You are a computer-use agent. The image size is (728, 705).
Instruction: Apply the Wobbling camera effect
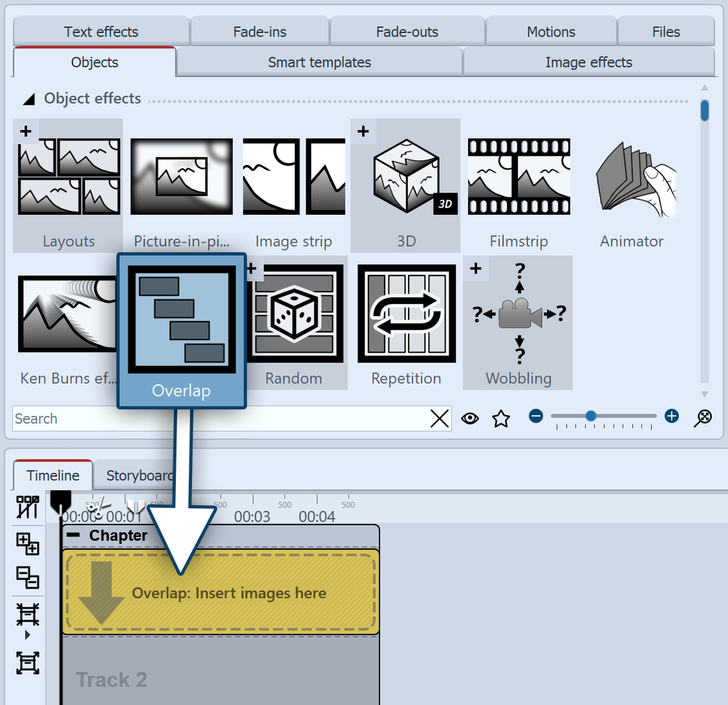click(517, 314)
